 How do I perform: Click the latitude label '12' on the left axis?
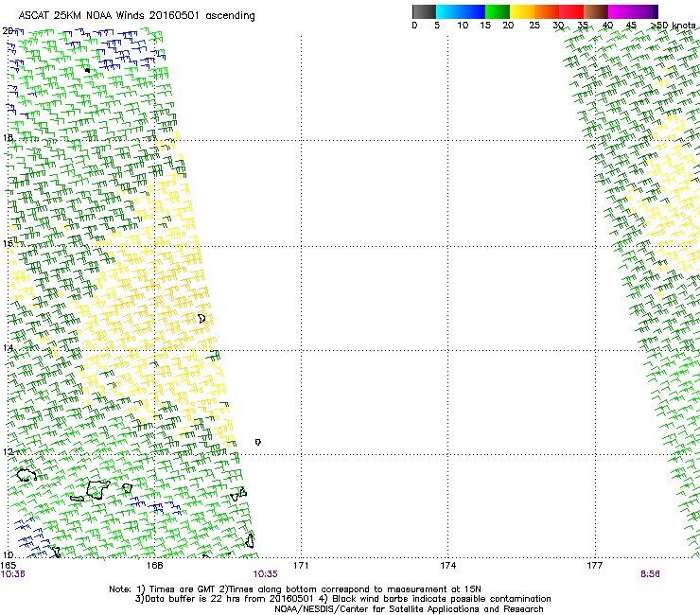point(8,452)
